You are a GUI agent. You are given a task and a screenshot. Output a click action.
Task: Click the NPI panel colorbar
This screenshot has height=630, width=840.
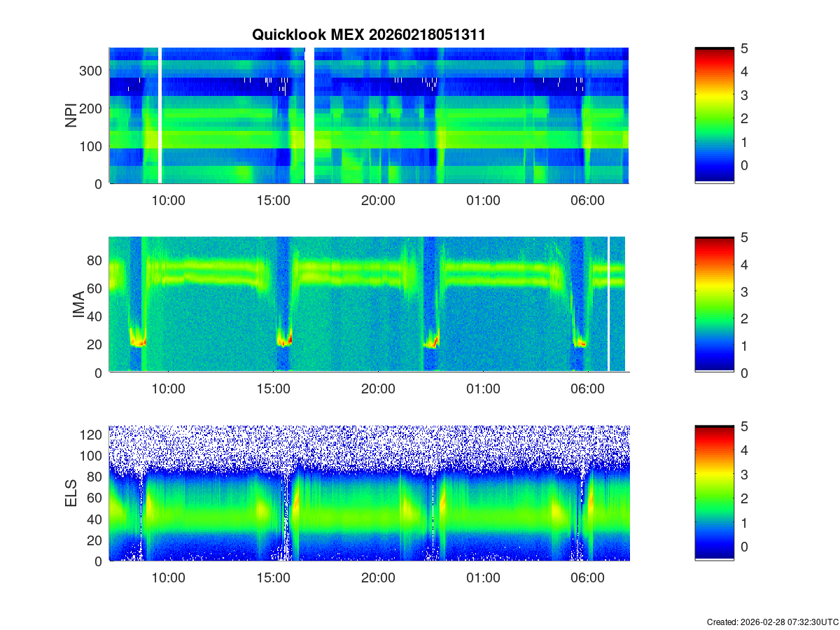coord(714,115)
